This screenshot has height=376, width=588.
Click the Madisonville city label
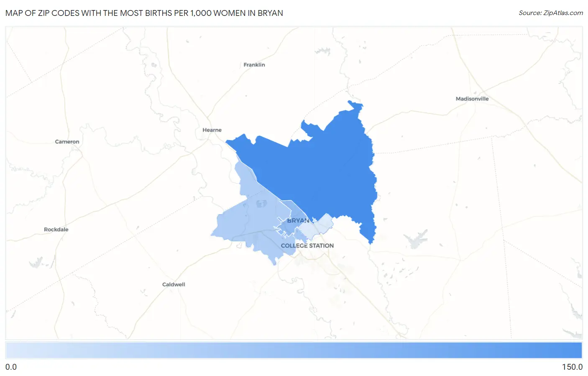click(x=472, y=99)
